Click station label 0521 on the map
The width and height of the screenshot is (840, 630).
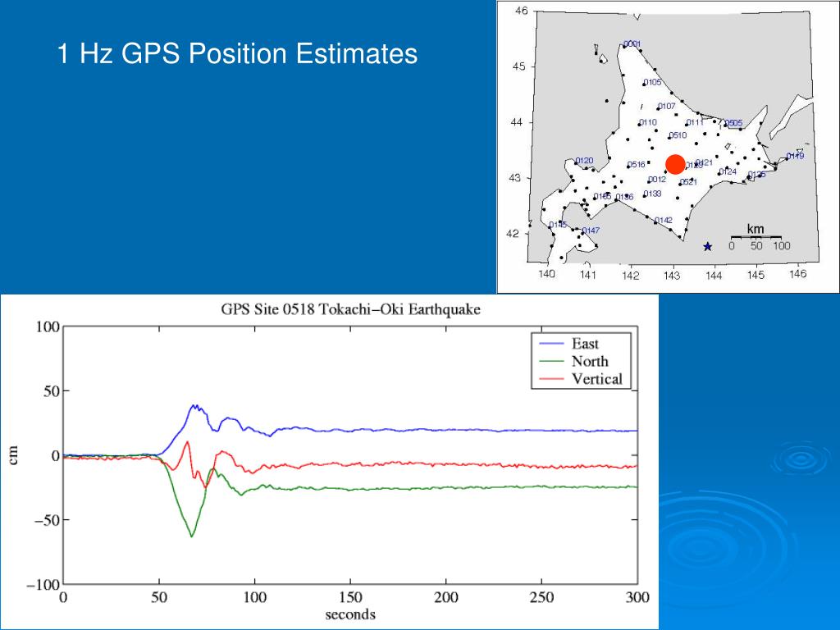click(688, 182)
